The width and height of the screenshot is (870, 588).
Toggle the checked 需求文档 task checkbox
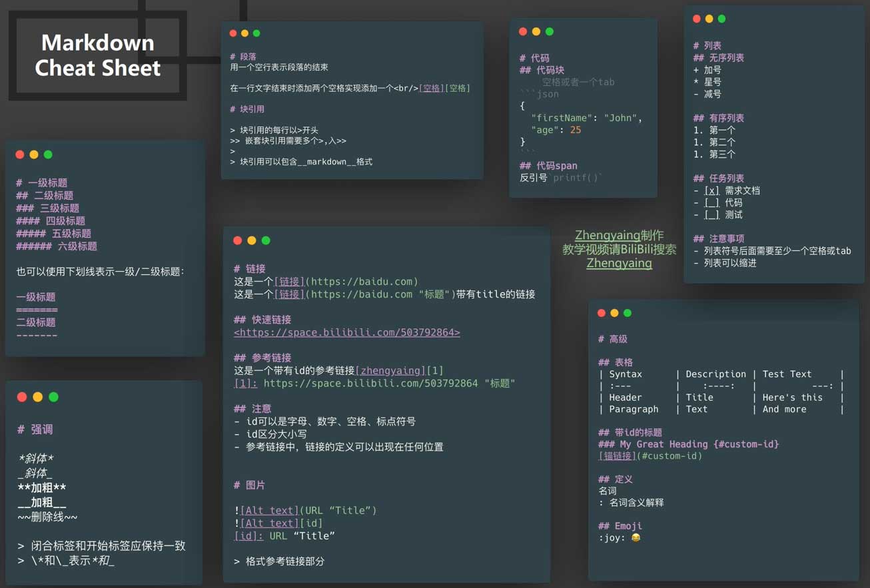tap(711, 190)
